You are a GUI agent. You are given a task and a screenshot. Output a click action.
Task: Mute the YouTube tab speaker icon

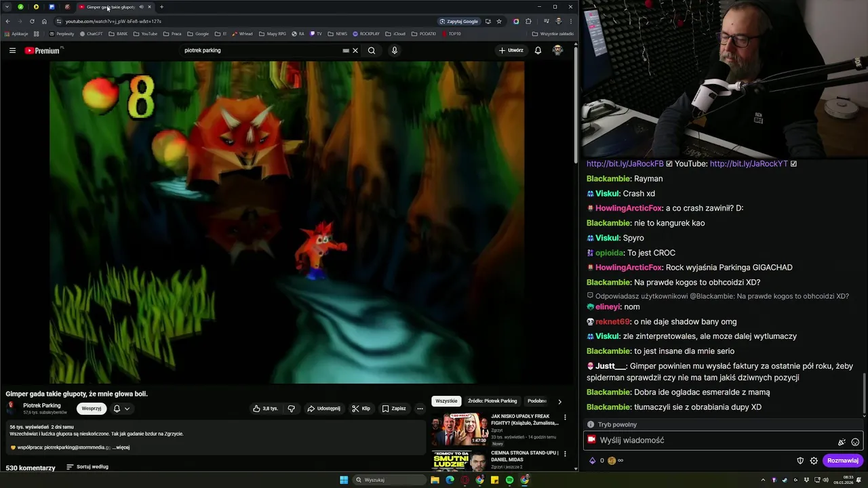[x=141, y=7]
